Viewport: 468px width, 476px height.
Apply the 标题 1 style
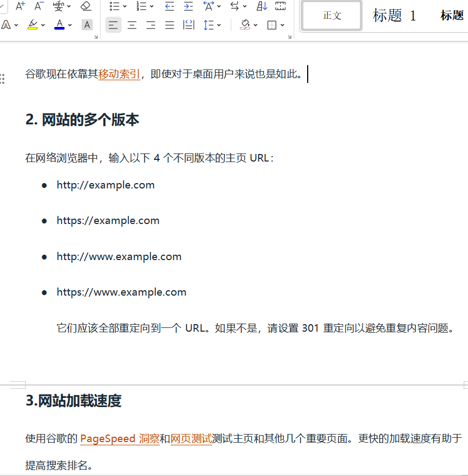point(394,16)
